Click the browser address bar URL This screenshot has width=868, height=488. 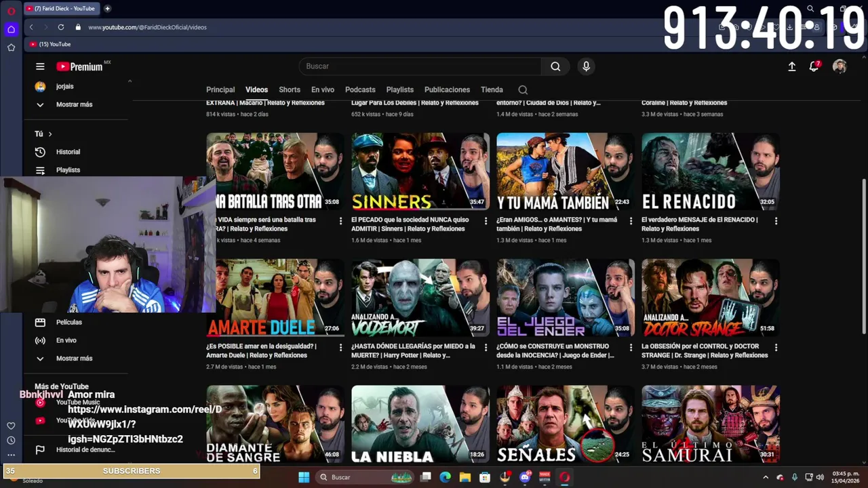pyautogui.click(x=147, y=27)
